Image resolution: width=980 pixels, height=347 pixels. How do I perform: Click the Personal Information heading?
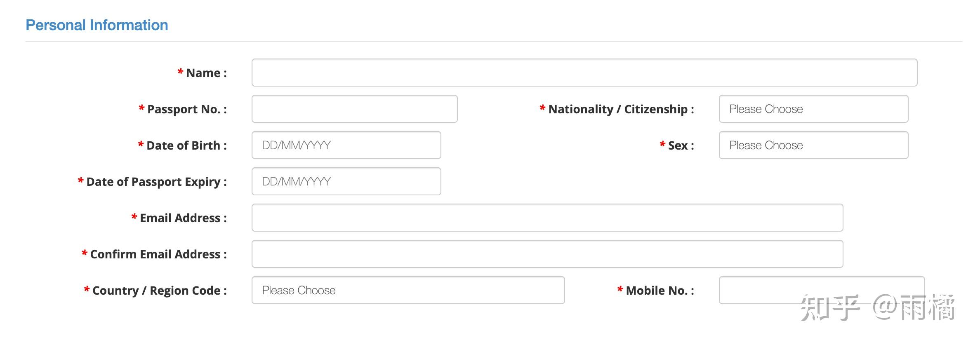coord(97,25)
